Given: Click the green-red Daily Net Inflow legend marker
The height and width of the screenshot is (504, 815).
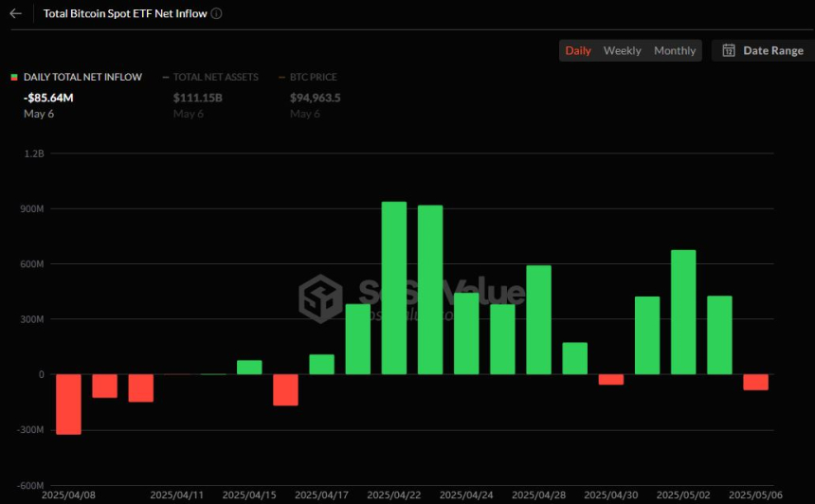Looking at the screenshot, I should pyautogui.click(x=14, y=77).
